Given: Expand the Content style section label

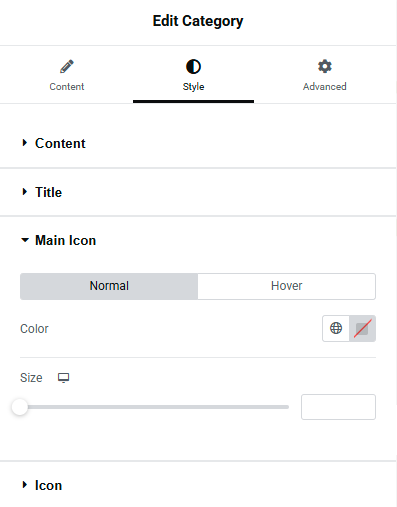Looking at the screenshot, I should coord(60,143).
